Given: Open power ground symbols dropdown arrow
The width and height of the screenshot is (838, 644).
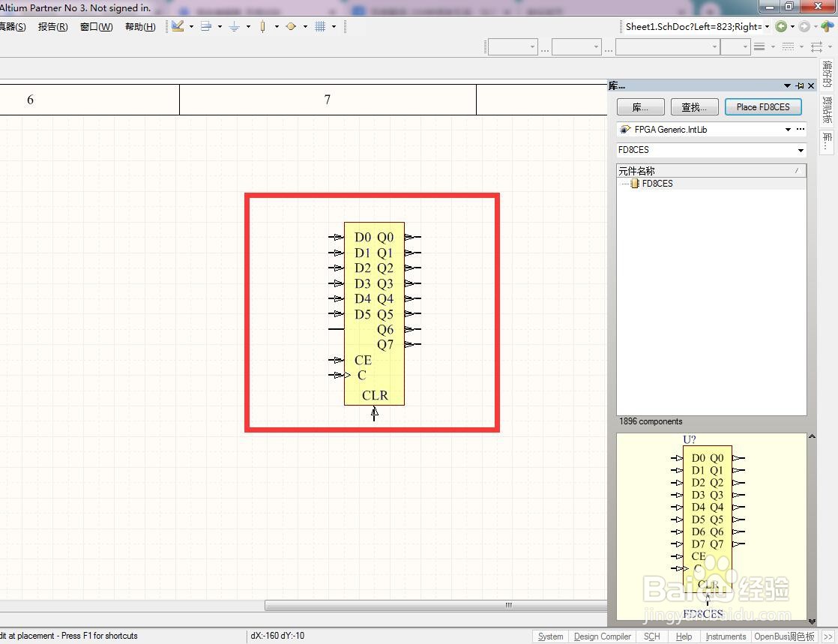Looking at the screenshot, I should 248,26.
